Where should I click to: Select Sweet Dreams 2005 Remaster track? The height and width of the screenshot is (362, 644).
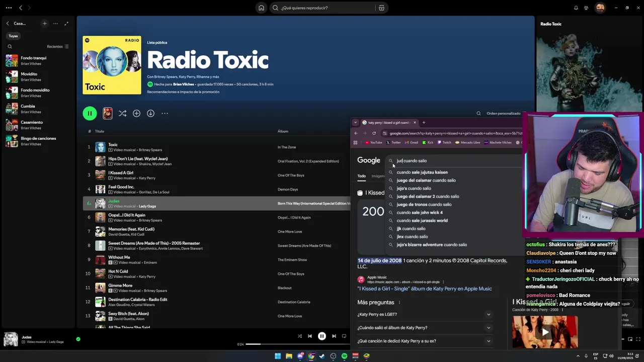216,245
